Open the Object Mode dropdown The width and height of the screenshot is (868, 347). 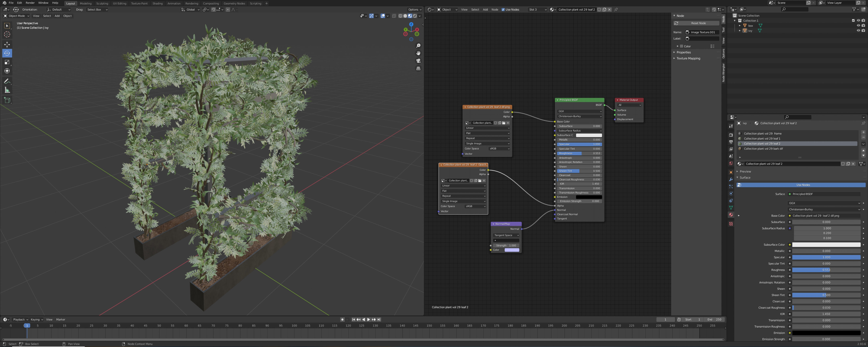pos(16,16)
